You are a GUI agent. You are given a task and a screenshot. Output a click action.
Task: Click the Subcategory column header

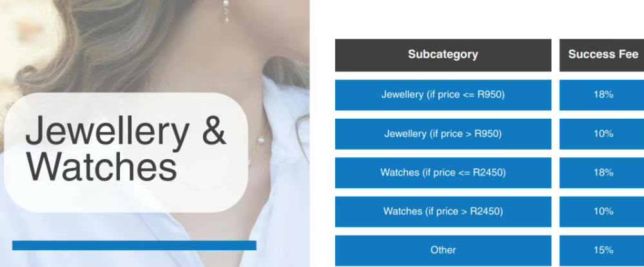point(443,55)
